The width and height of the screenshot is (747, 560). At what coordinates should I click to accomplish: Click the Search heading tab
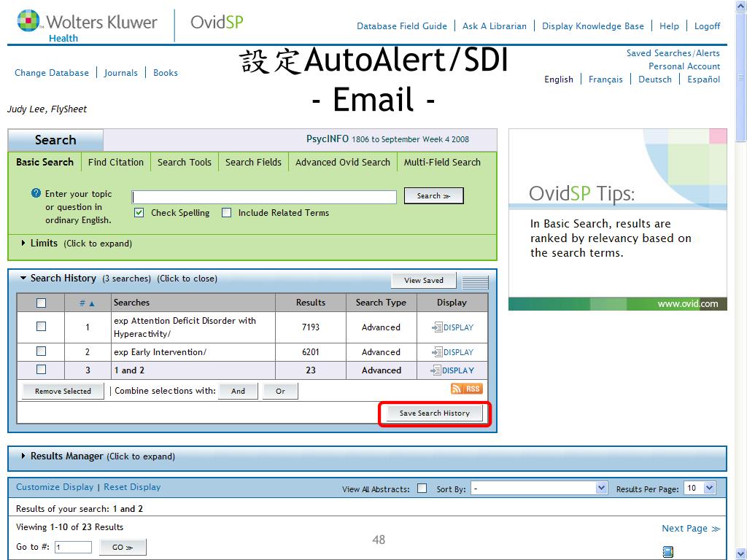pos(55,140)
